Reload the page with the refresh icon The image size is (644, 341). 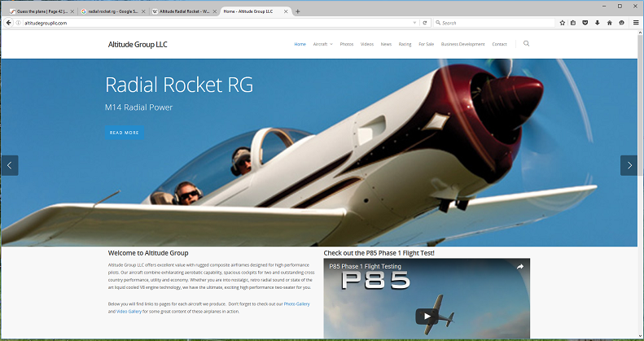click(425, 23)
